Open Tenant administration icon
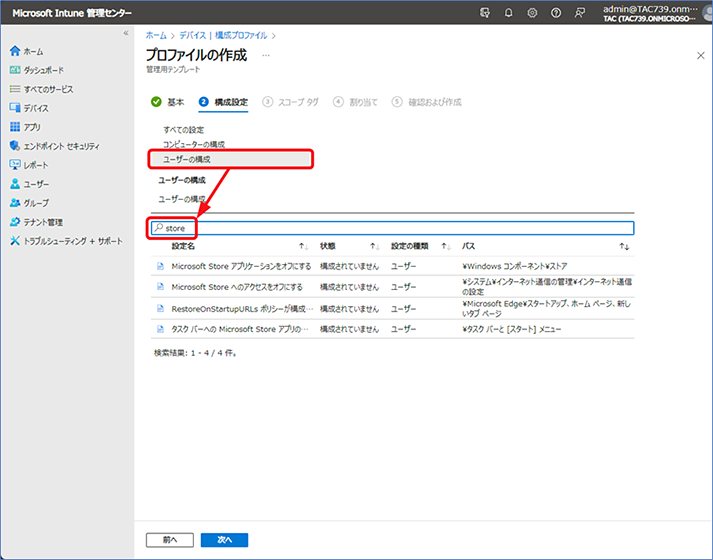This screenshot has height=560, width=713. tap(15, 222)
